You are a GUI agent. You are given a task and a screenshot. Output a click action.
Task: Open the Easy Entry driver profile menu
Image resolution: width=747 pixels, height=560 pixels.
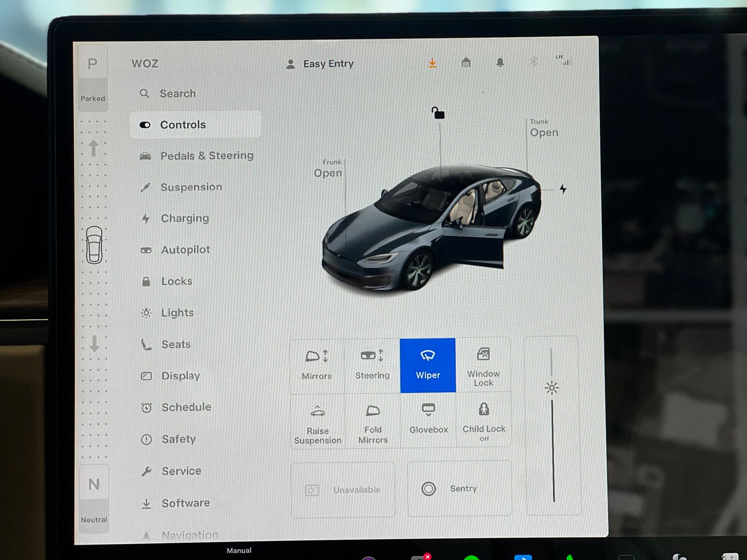click(x=320, y=64)
